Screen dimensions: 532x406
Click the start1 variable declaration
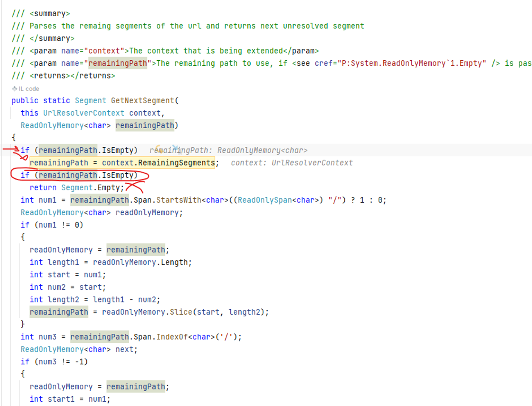(x=61, y=399)
